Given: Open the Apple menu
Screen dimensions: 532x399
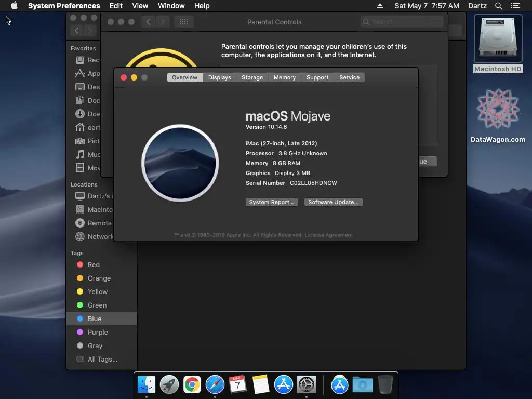Looking at the screenshot, I should pyautogui.click(x=14, y=6).
